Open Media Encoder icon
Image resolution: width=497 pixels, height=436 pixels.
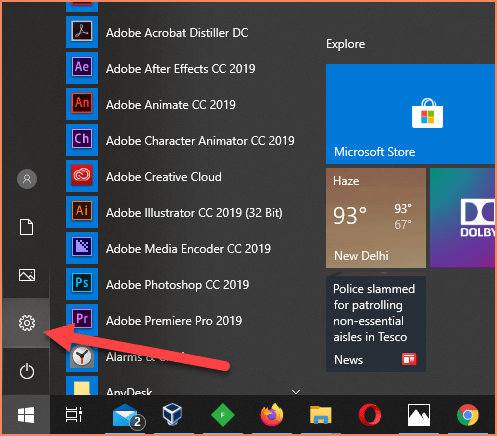pos(82,248)
